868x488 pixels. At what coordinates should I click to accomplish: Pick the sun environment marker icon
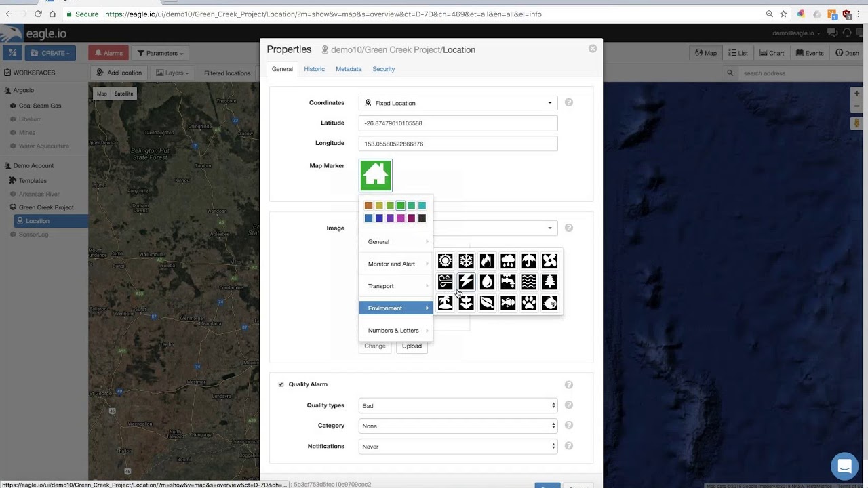click(x=445, y=261)
